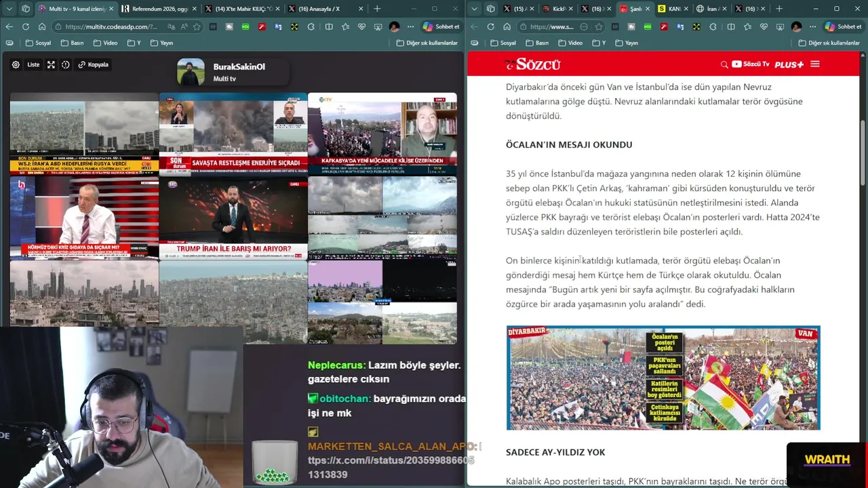Open tab actions dropdown in right browser
This screenshot has width=868, height=488.
pos(474,9)
